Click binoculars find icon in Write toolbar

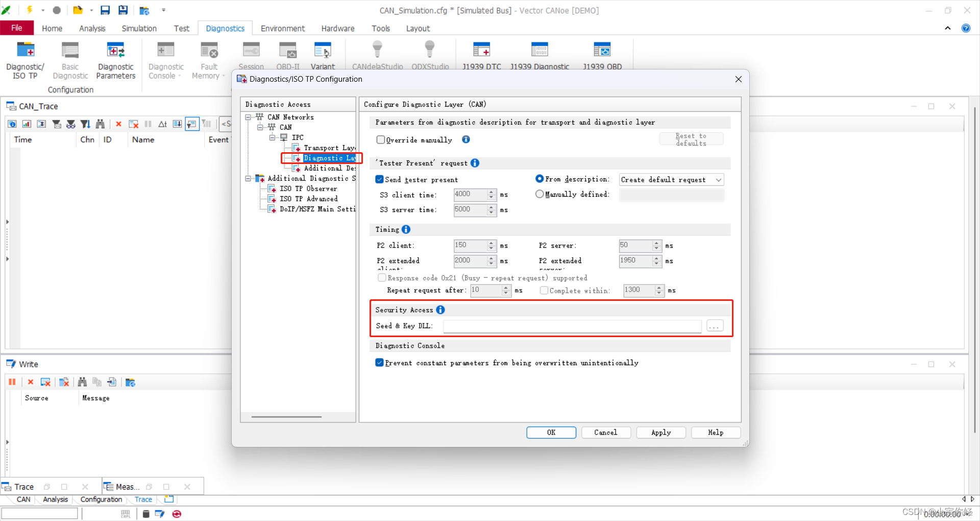tap(82, 382)
